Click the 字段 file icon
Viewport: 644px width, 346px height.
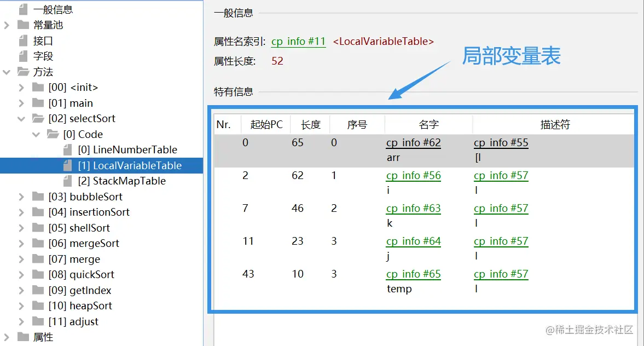coord(24,56)
